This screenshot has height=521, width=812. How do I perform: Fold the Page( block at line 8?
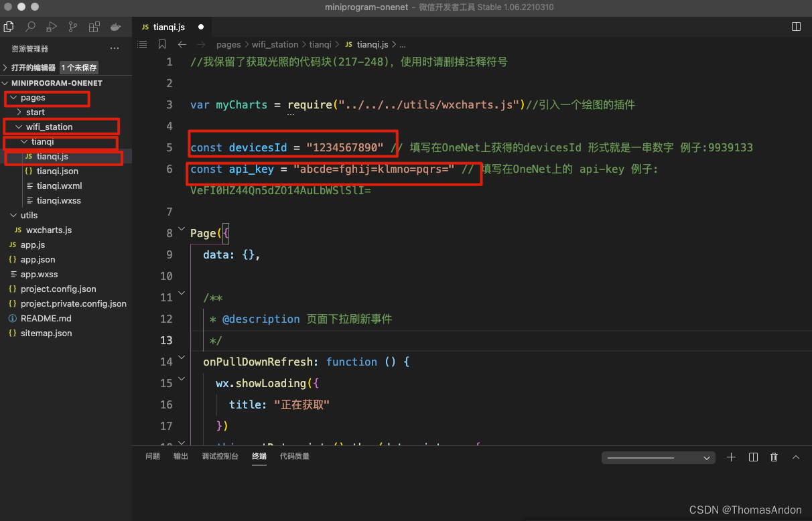pos(182,229)
